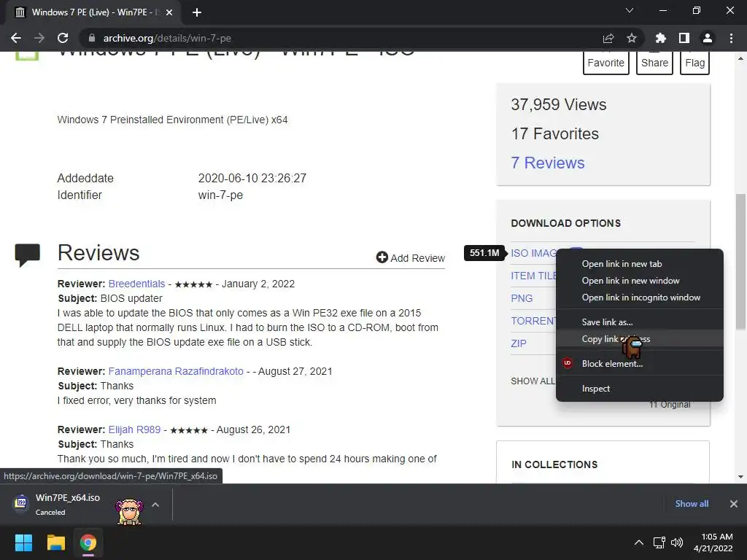Click the ISO IMAGE download link

click(x=533, y=253)
